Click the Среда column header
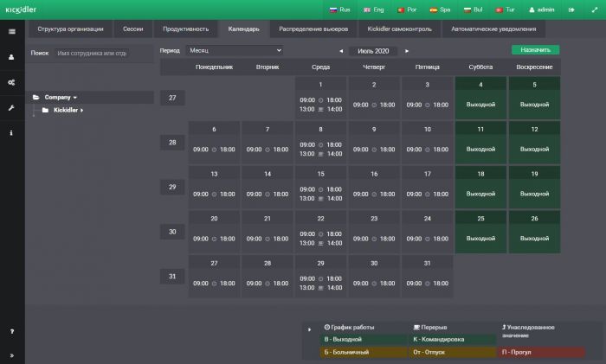606x364 pixels. pos(321,67)
